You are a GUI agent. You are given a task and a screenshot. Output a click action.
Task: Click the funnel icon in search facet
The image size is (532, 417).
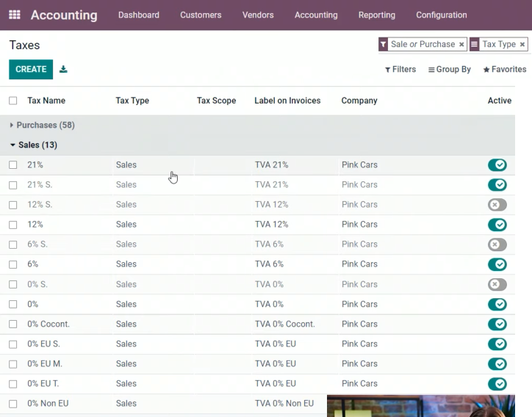tap(383, 44)
